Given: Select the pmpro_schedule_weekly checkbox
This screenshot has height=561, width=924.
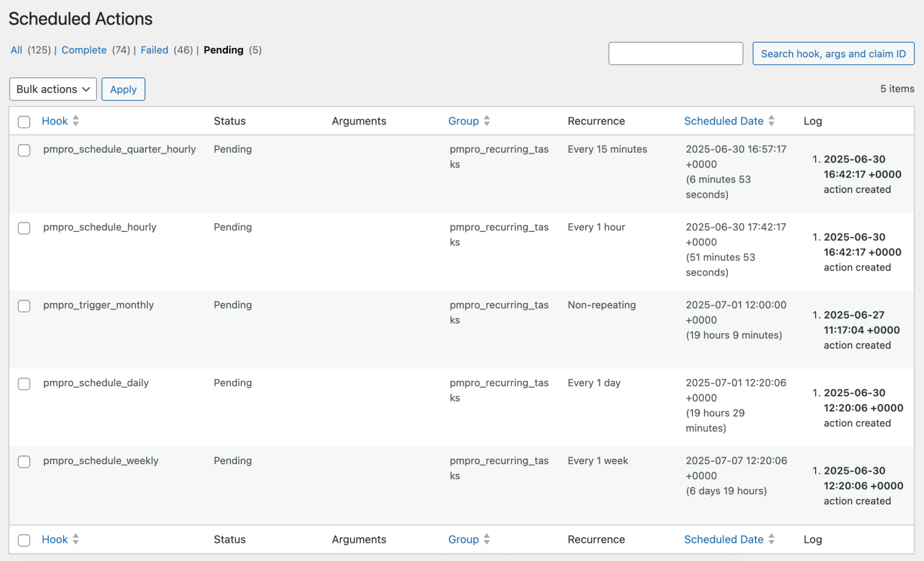Looking at the screenshot, I should tap(24, 462).
